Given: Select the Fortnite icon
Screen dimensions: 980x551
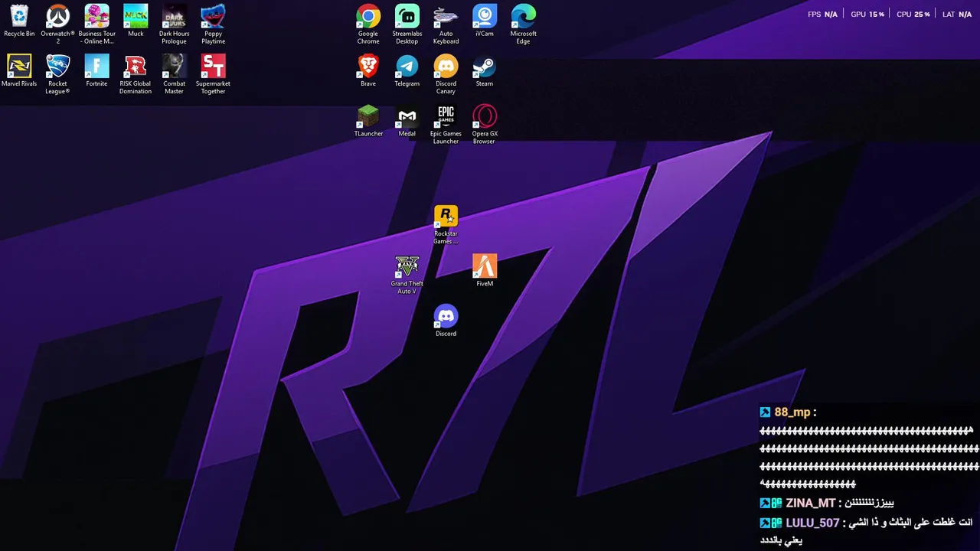Looking at the screenshot, I should point(96,71).
